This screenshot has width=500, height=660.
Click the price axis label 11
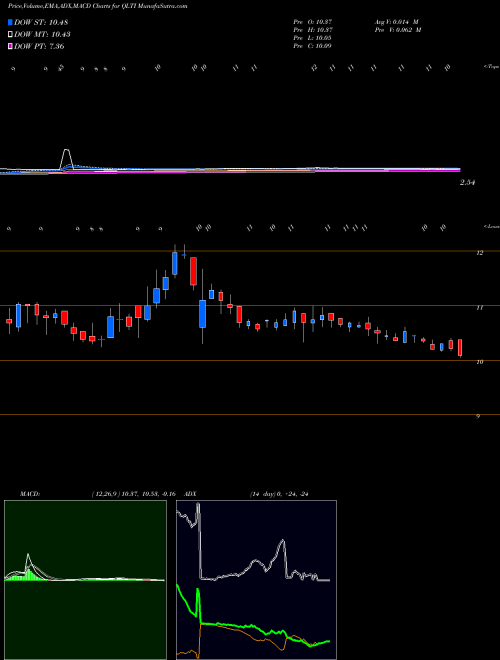(x=479, y=308)
